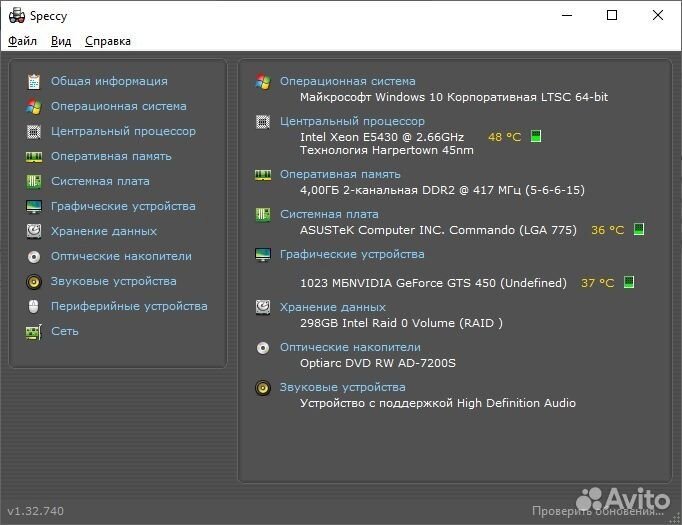Select Общая информация in the sidebar
The width and height of the screenshot is (682, 525).
tap(109, 81)
